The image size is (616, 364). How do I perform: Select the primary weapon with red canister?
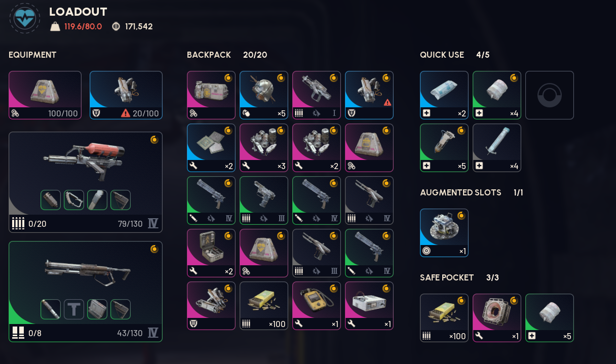click(x=86, y=182)
